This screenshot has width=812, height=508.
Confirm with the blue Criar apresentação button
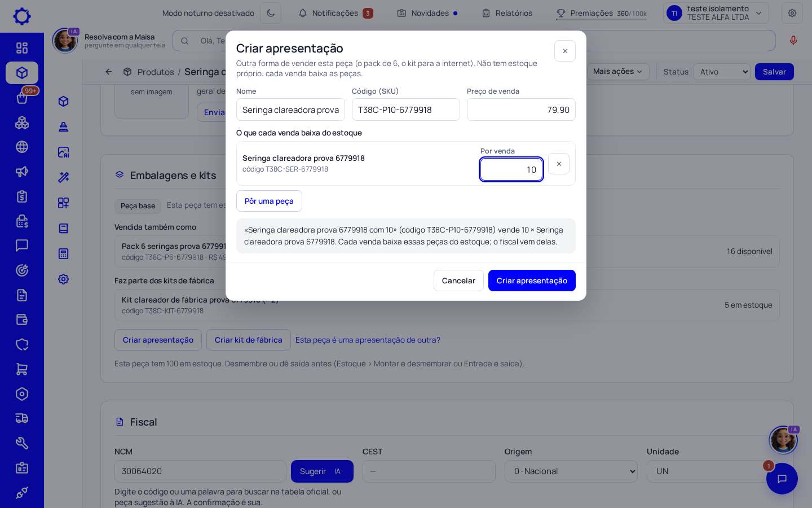pyautogui.click(x=532, y=281)
